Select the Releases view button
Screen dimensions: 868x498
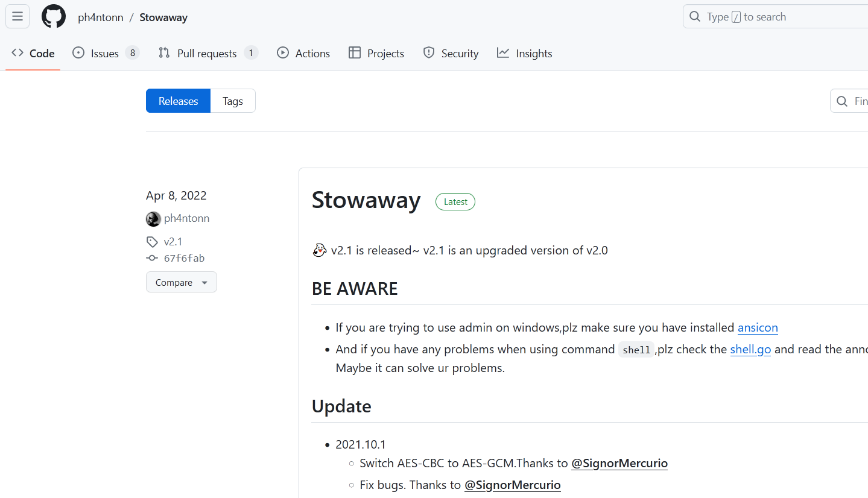(178, 101)
